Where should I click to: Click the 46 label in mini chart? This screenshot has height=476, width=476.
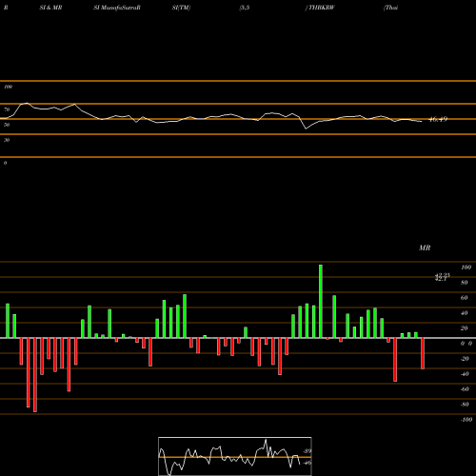tap(307, 463)
